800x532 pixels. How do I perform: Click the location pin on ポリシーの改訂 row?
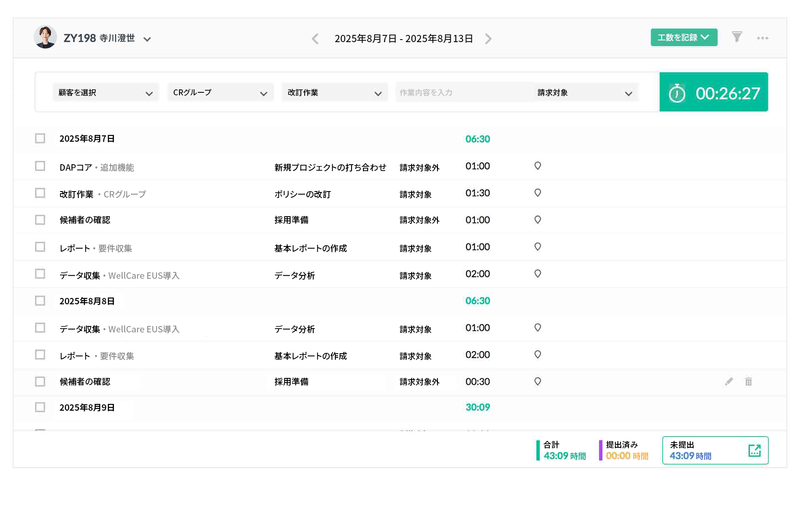(x=537, y=193)
